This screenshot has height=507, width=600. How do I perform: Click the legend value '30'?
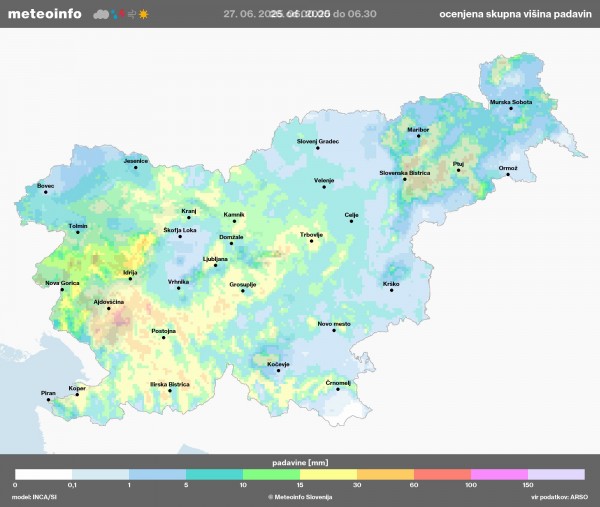[x=357, y=485]
